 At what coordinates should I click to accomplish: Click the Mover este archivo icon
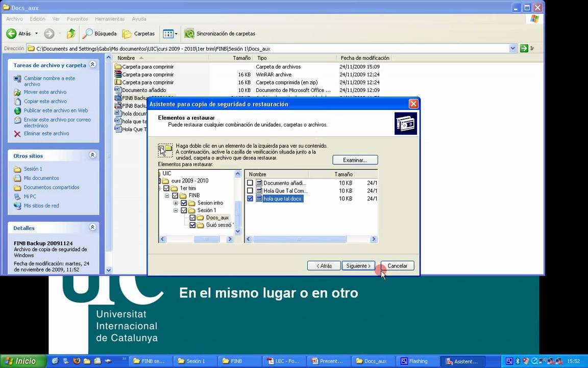(17, 92)
